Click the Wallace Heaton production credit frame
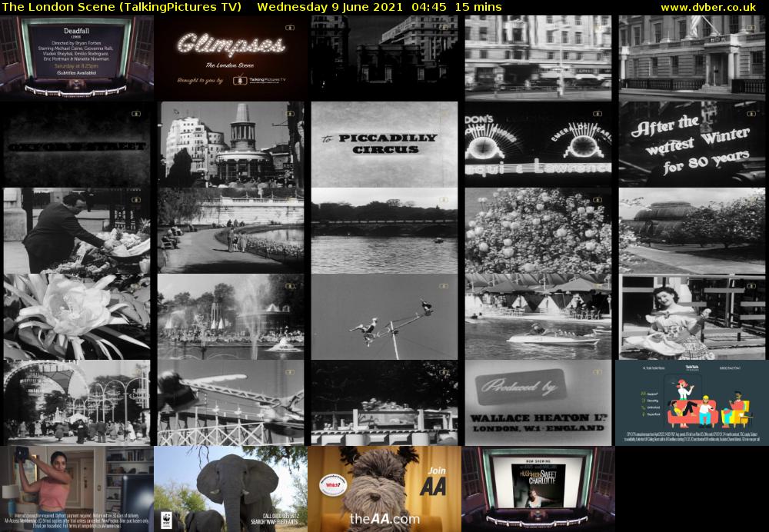769x532 pixels. 538,402
